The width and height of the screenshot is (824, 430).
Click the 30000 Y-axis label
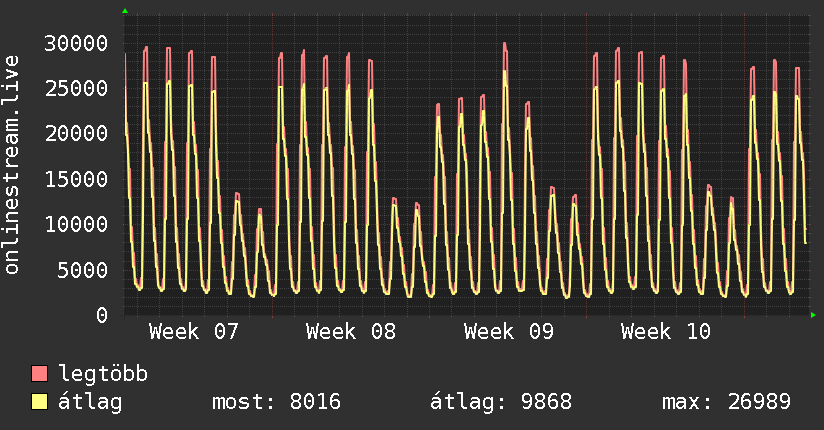[x=78, y=43]
